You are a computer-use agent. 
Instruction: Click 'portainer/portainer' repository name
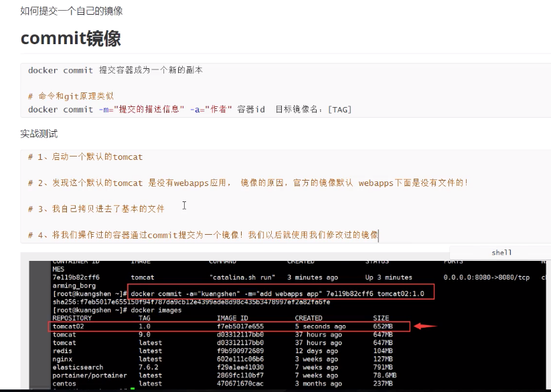click(90, 375)
